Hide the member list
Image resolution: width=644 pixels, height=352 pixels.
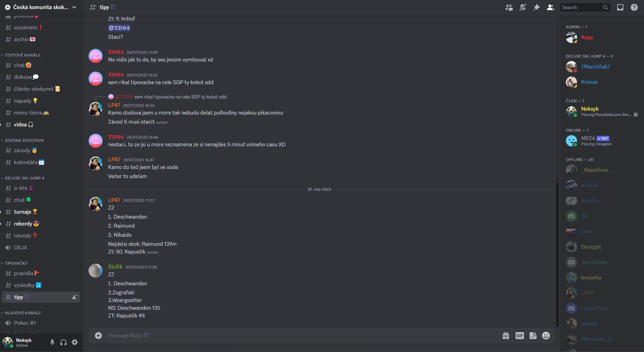(550, 7)
